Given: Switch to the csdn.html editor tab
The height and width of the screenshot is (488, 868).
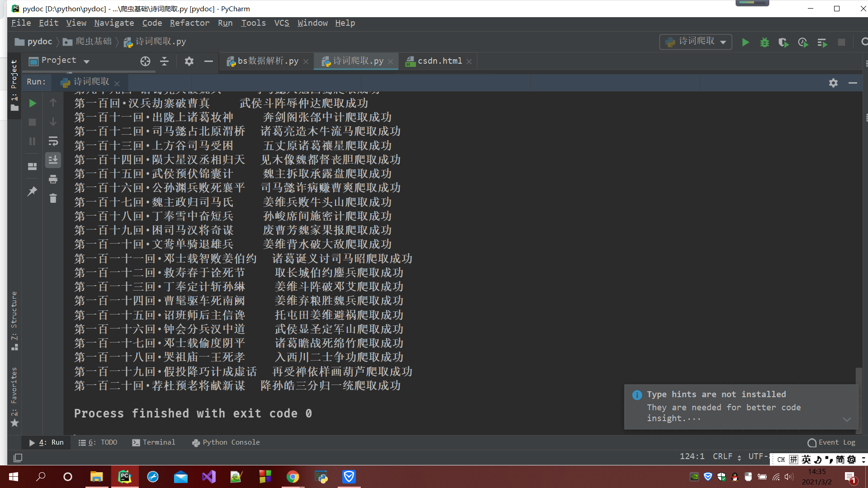Looking at the screenshot, I should [x=439, y=61].
